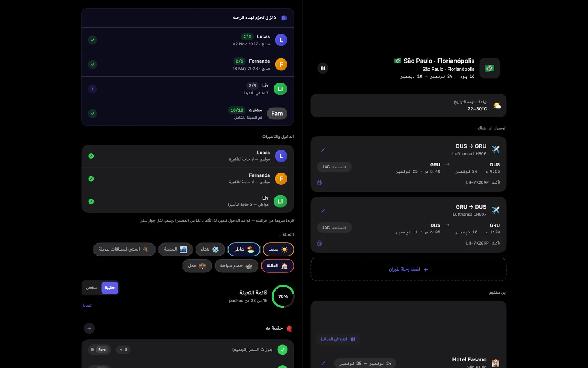
Task: Click أضف رحلة طيران add flight button
Action: 408,269
